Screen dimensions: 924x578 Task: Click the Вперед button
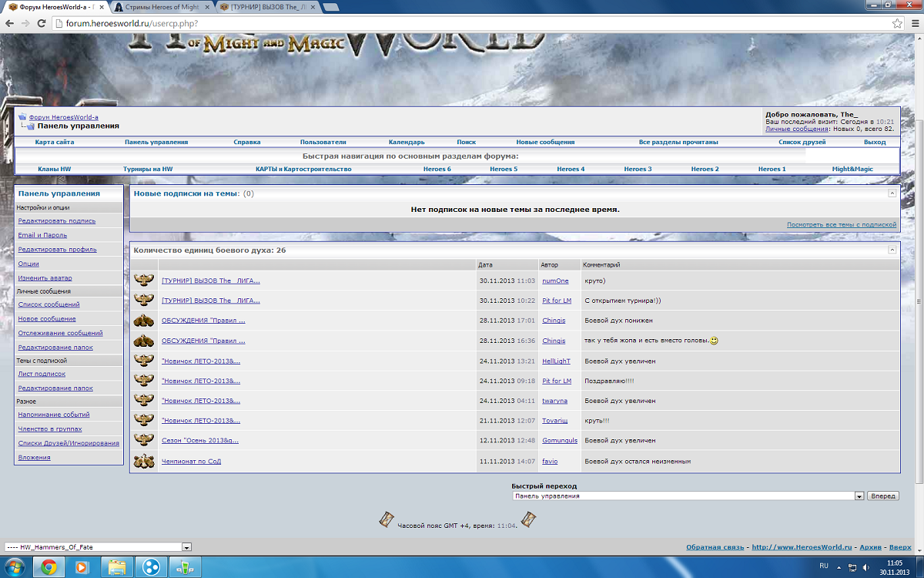[x=882, y=496]
